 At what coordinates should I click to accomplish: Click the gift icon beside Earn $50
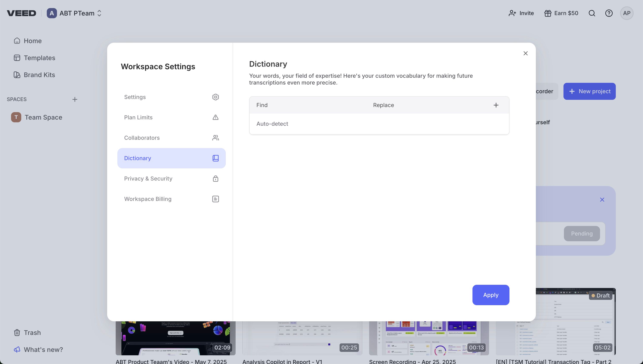point(548,13)
